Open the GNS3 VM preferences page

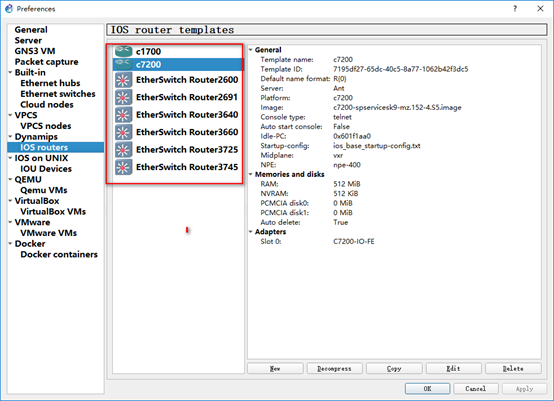[x=35, y=51]
